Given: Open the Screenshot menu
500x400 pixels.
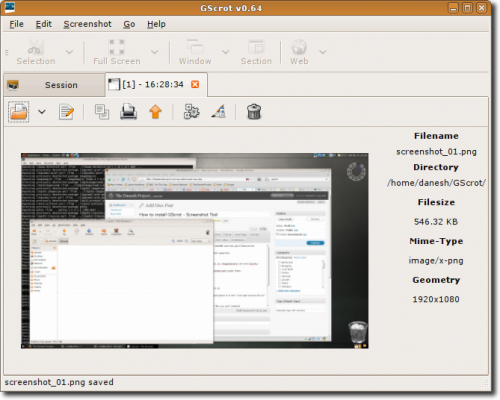Looking at the screenshot, I should pos(87,24).
